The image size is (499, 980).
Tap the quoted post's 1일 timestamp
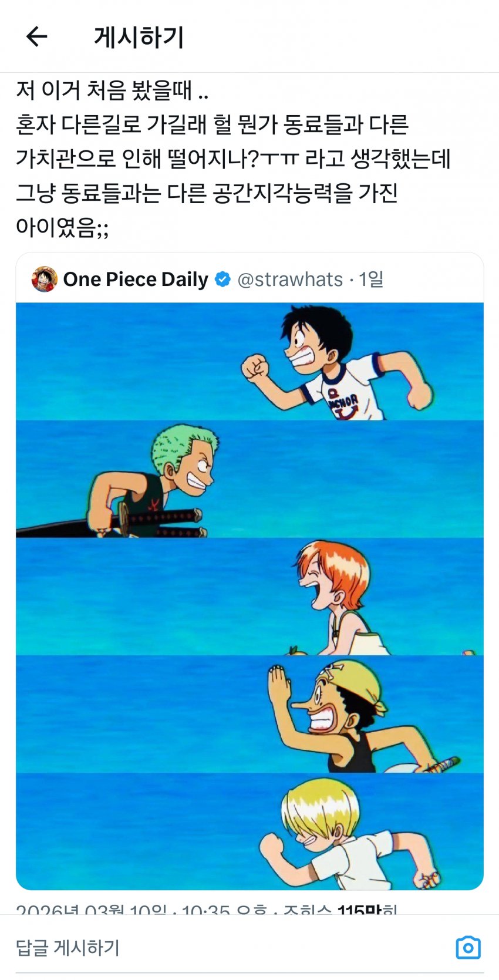click(371, 279)
